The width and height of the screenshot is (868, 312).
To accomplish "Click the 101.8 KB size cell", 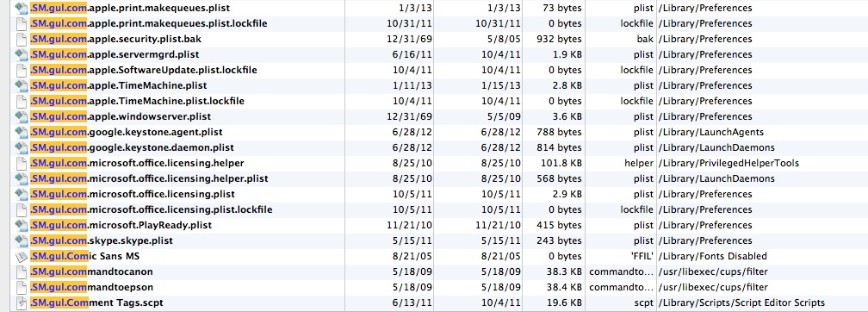I will (559, 164).
